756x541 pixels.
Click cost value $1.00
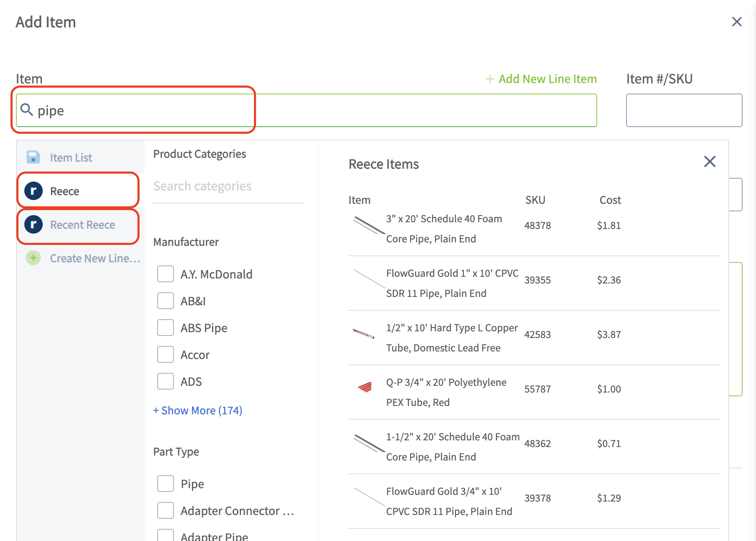(x=609, y=389)
